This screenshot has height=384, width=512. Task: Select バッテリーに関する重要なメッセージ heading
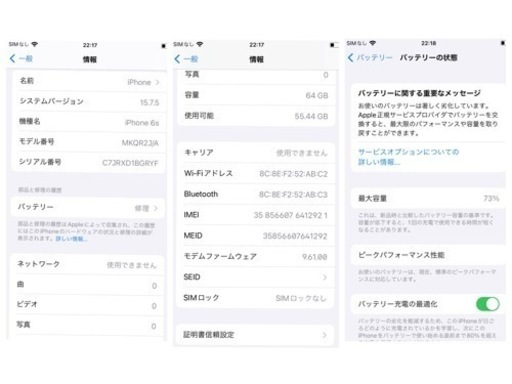pyautogui.click(x=419, y=93)
